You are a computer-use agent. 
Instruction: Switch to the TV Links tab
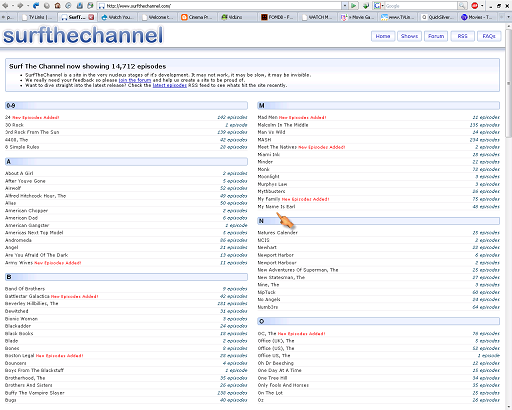(x=38, y=17)
